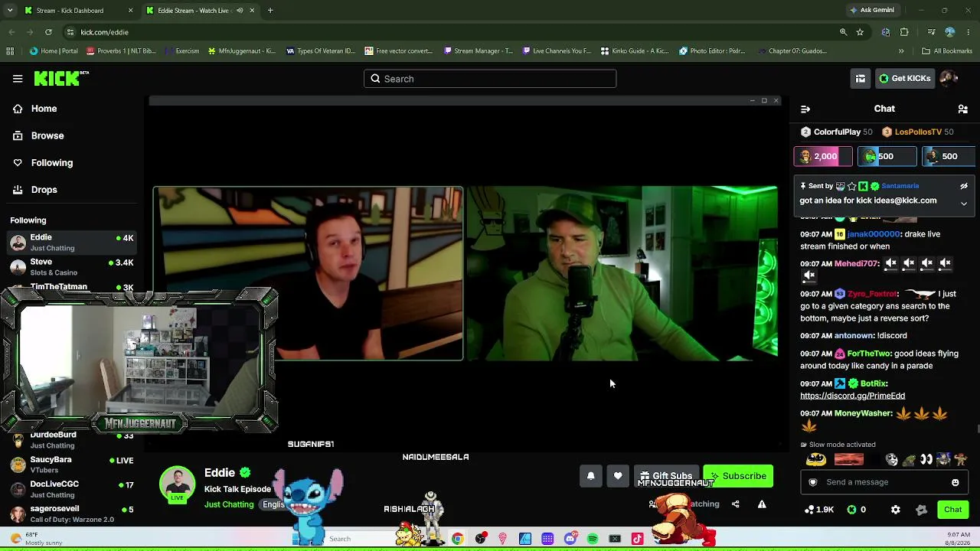This screenshot has height=551, width=980.
Task: Open sagerosevell's Warzone 2.0 channel
Action: 72,514
